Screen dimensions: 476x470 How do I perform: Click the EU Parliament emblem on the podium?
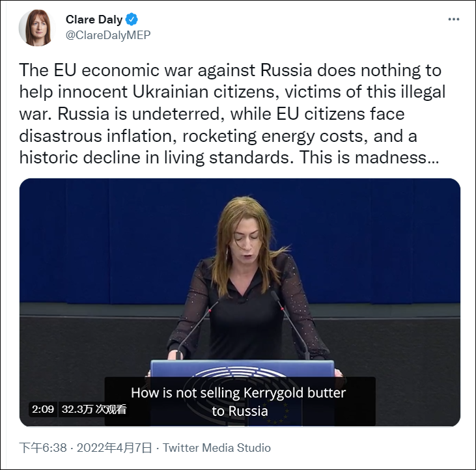pyautogui.click(x=241, y=373)
